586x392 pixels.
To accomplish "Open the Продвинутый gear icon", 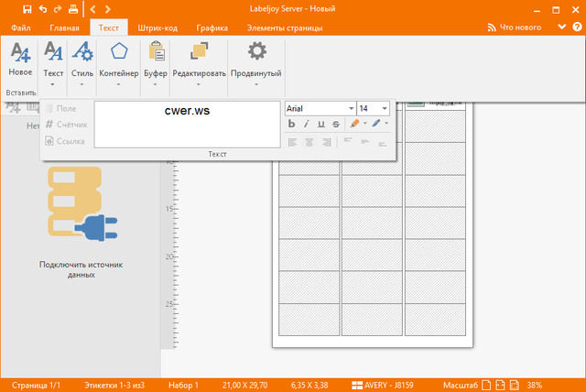I will tap(255, 53).
